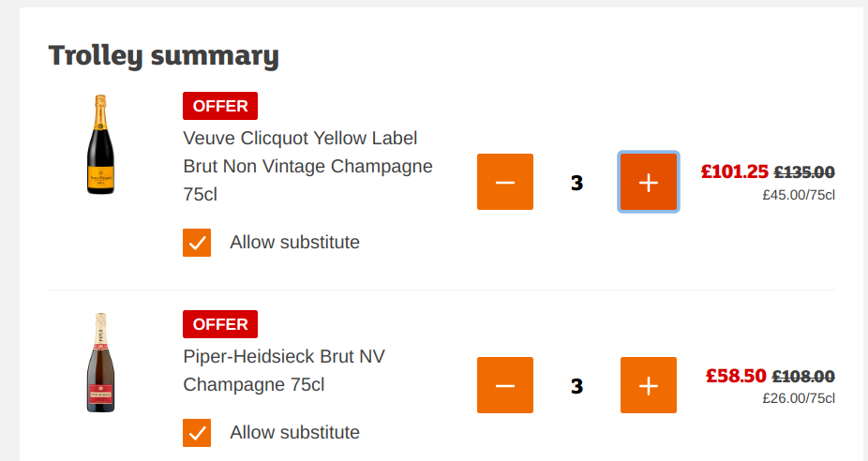Click the crossed-out £135.00 price
The height and width of the screenshot is (461, 868).
(804, 172)
